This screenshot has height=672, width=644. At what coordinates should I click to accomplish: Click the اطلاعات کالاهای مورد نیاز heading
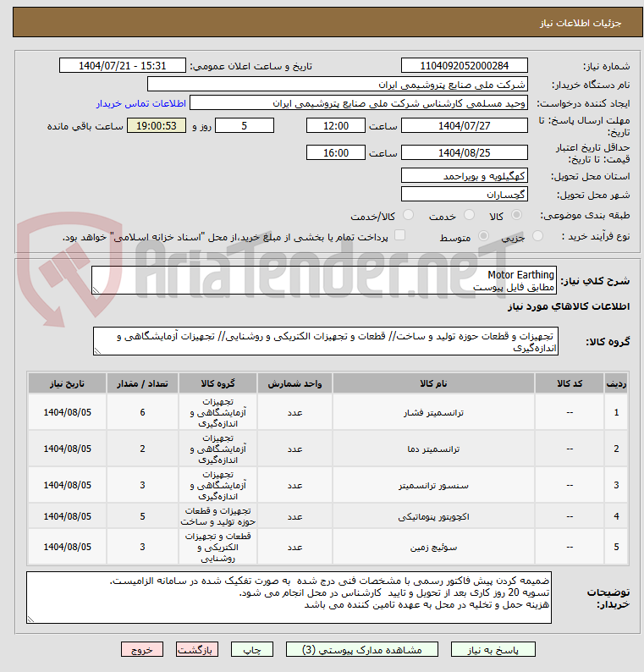click(x=569, y=306)
